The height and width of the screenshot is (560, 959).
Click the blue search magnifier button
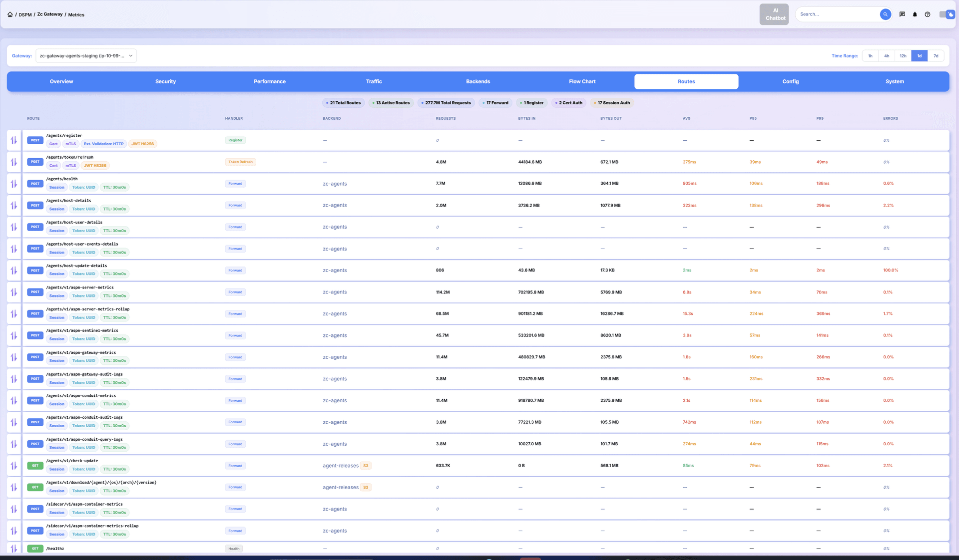tap(885, 14)
